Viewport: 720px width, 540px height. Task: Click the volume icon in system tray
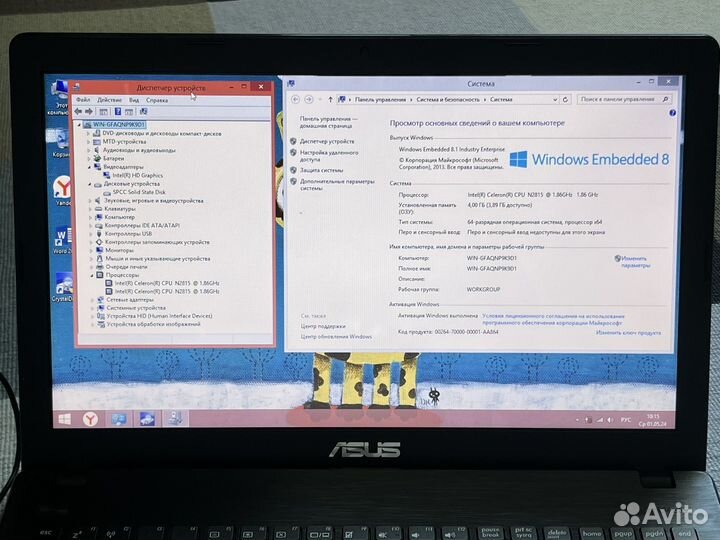(610, 420)
